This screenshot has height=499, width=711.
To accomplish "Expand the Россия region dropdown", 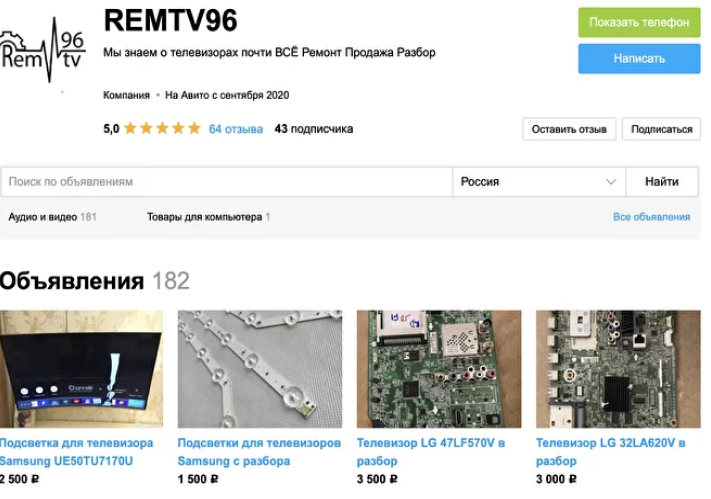I will click(x=539, y=182).
